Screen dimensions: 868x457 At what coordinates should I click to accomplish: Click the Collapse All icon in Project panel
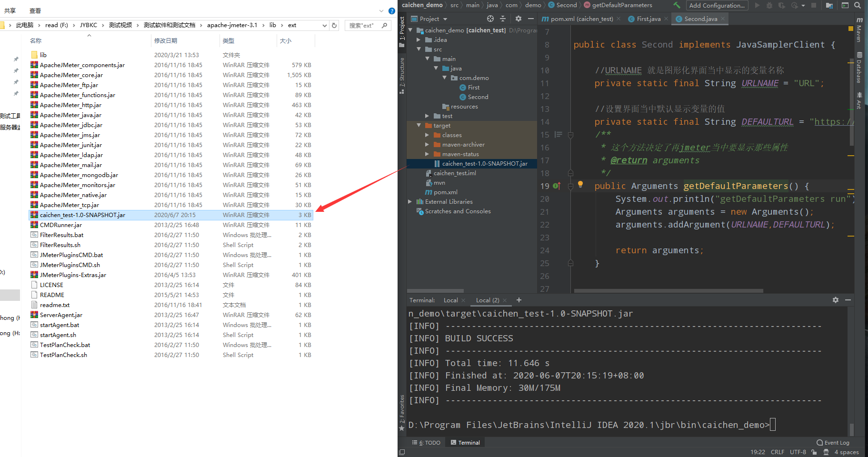point(503,19)
